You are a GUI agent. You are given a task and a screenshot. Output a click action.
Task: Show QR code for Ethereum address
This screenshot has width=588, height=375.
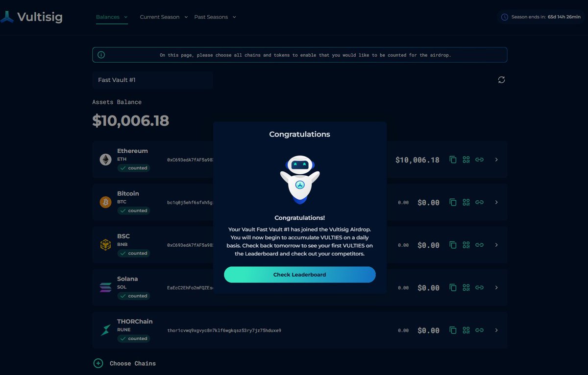click(466, 160)
